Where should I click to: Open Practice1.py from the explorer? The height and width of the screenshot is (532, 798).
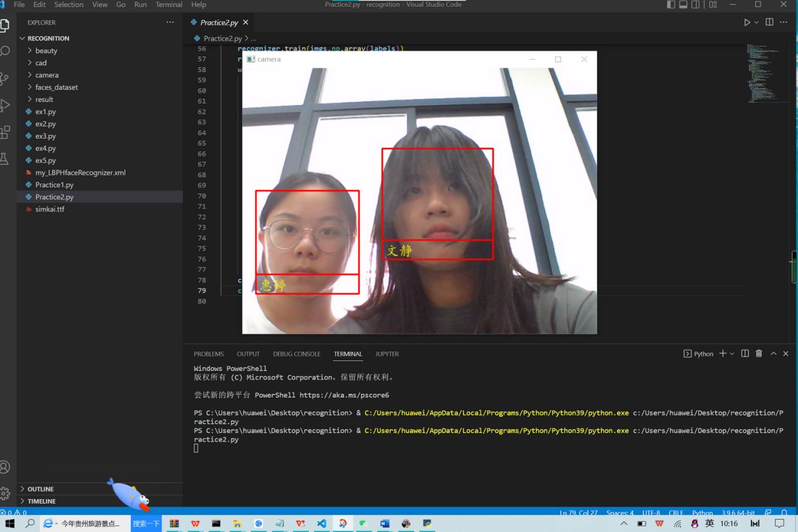[x=54, y=185]
